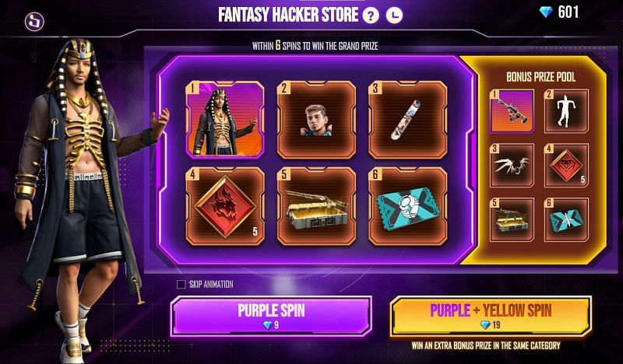Image resolution: width=623 pixels, height=364 pixels.
Task: Select the bonus teal voucher slot 6
Action: tap(566, 219)
